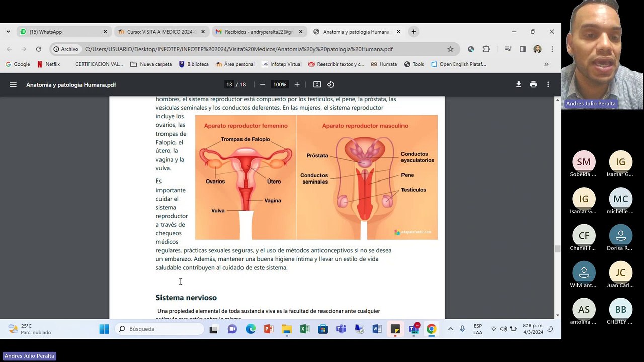This screenshot has width=644, height=362.
Task: Open the Reescribir textos bookmark
Action: pos(336,64)
